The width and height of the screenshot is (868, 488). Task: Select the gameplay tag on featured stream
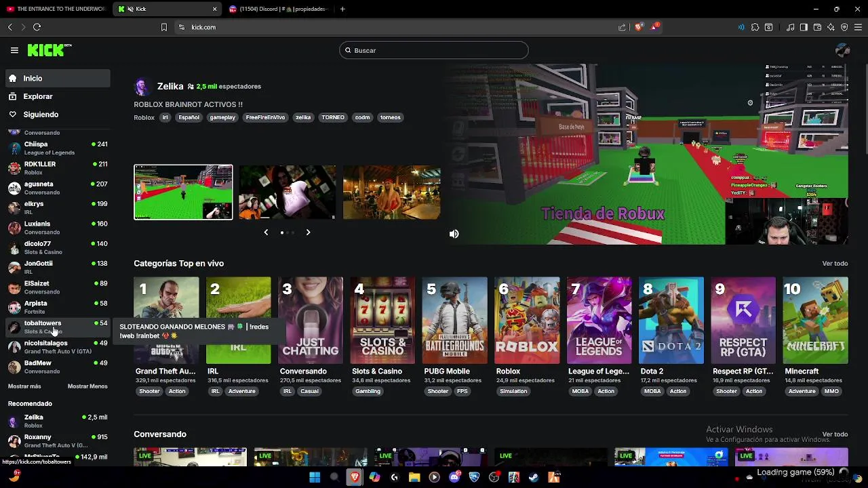(x=222, y=117)
